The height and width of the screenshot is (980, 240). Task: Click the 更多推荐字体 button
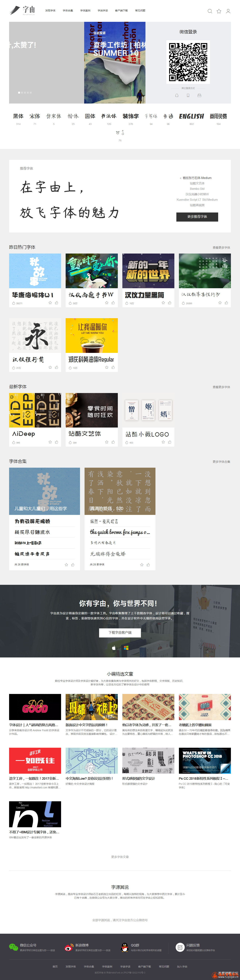click(197, 216)
